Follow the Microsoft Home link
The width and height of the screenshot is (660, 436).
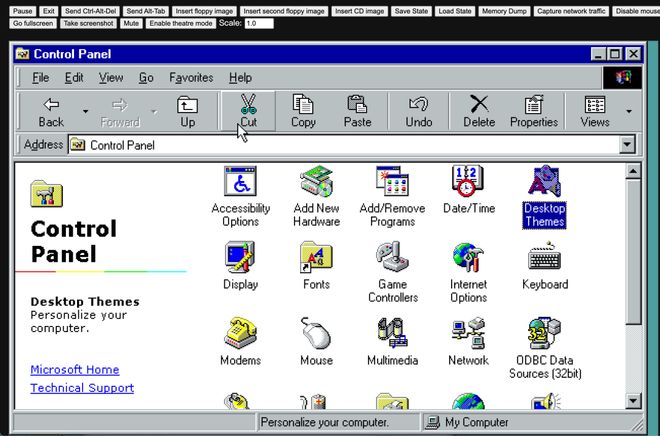pos(74,369)
